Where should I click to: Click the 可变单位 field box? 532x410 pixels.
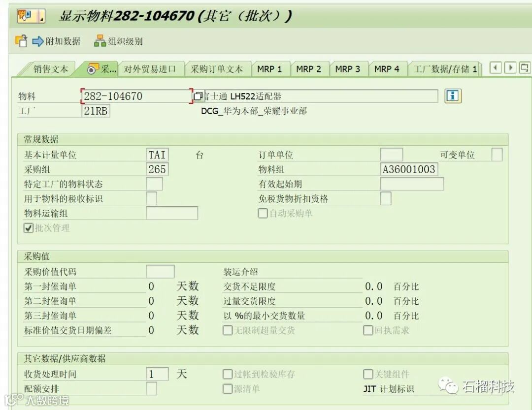click(497, 155)
